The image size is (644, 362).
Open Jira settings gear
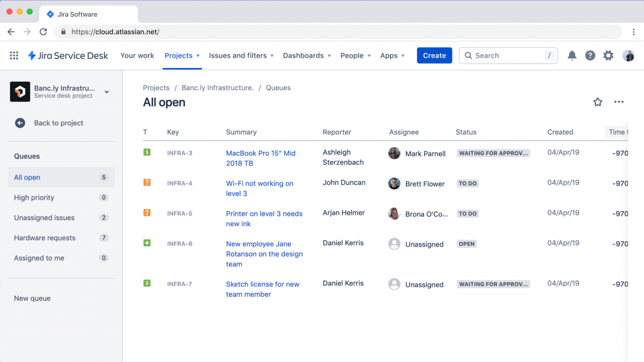click(x=608, y=55)
